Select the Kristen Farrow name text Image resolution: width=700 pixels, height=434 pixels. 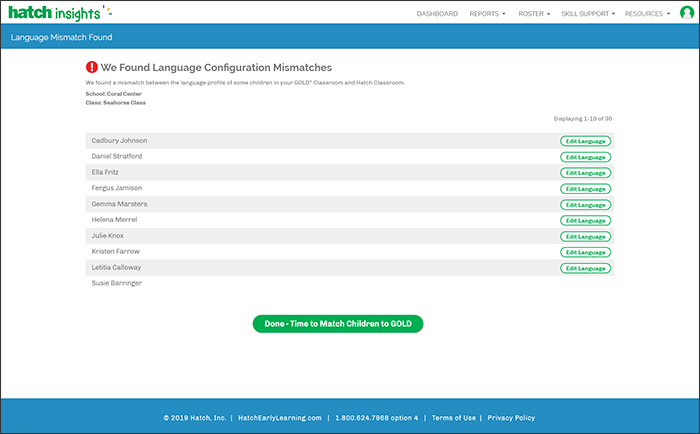[116, 251]
